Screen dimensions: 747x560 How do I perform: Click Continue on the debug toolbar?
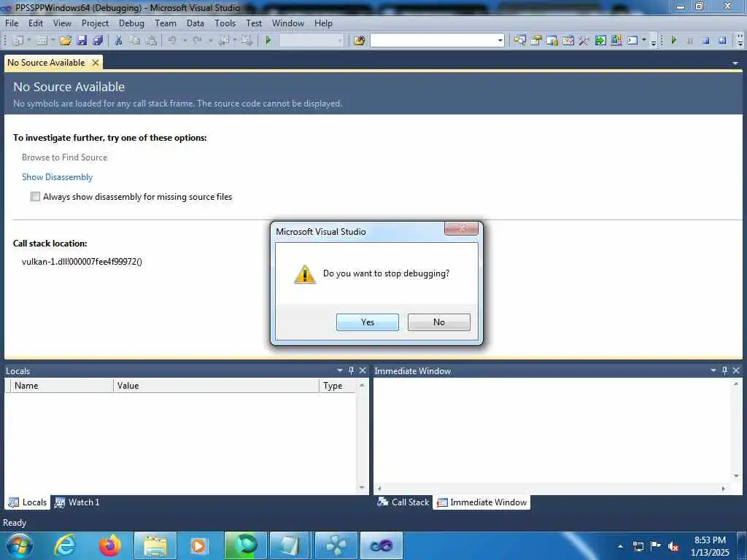(673, 41)
